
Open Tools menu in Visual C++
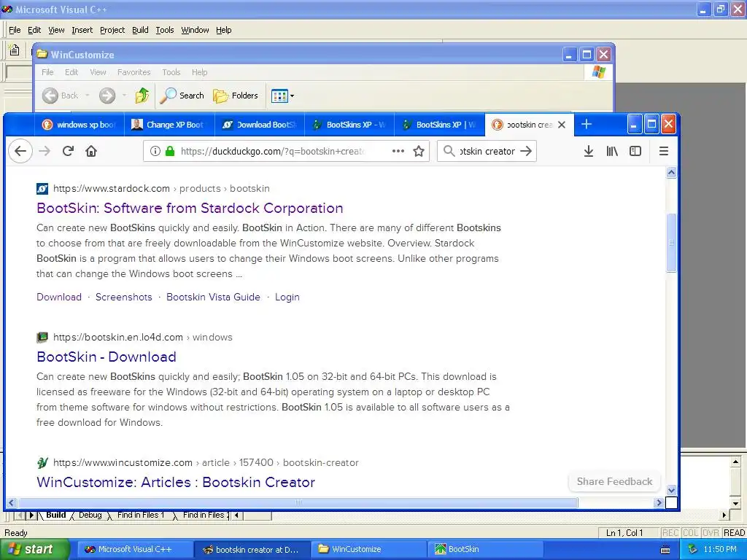click(165, 30)
